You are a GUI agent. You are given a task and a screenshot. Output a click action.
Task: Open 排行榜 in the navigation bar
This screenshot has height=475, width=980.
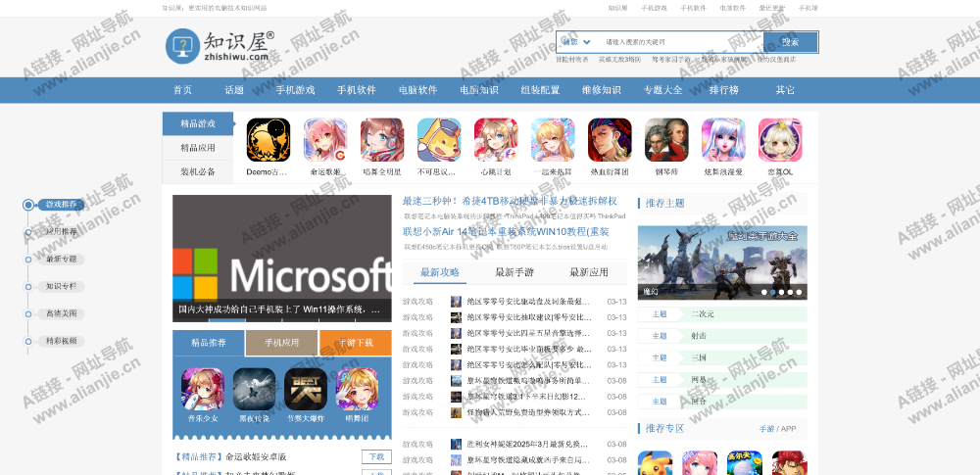(724, 90)
